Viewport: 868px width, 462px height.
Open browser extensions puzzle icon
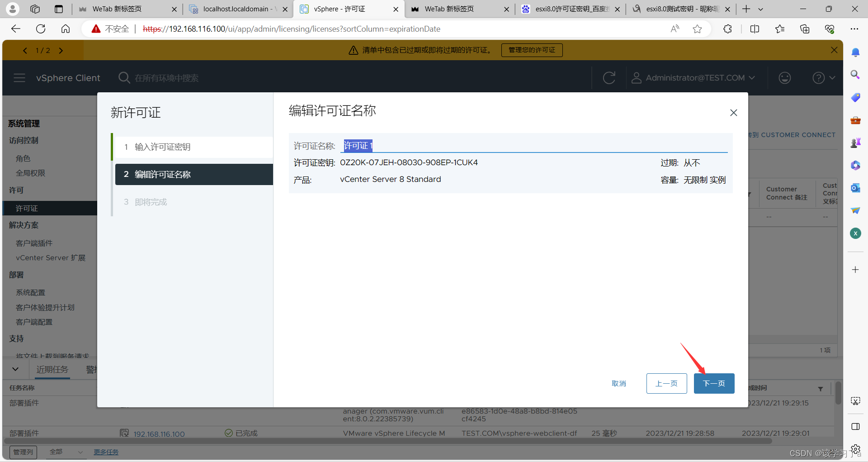click(x=727, y=29)
